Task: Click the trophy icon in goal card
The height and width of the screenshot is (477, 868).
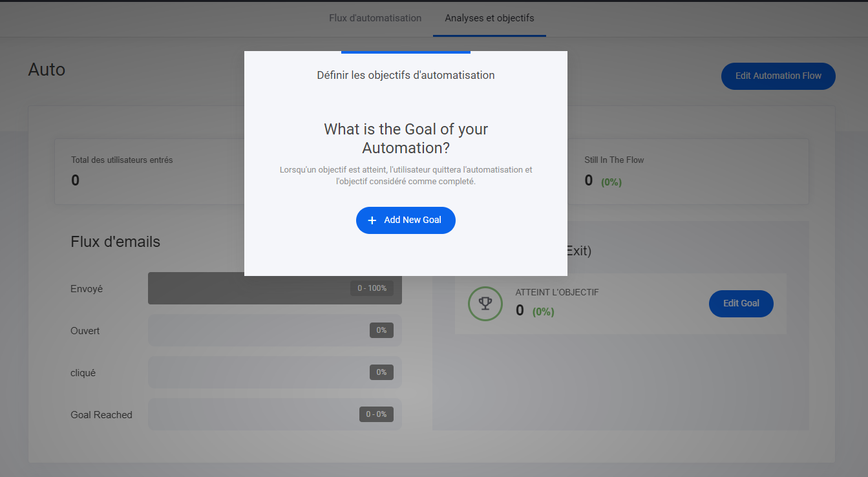Action: click(485, 303)
